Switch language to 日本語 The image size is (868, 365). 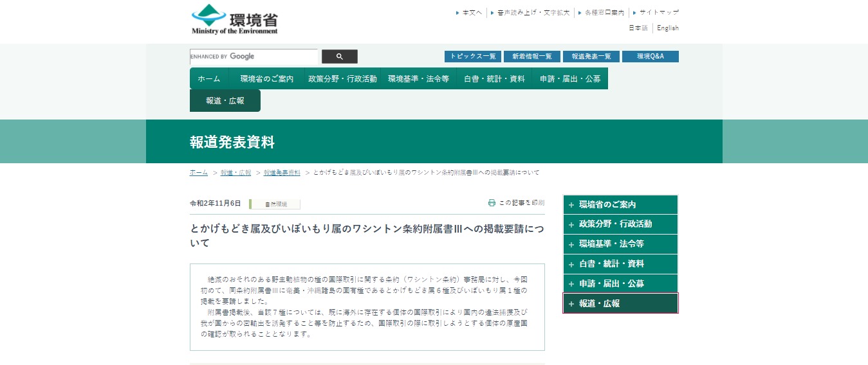coord(638,28)
